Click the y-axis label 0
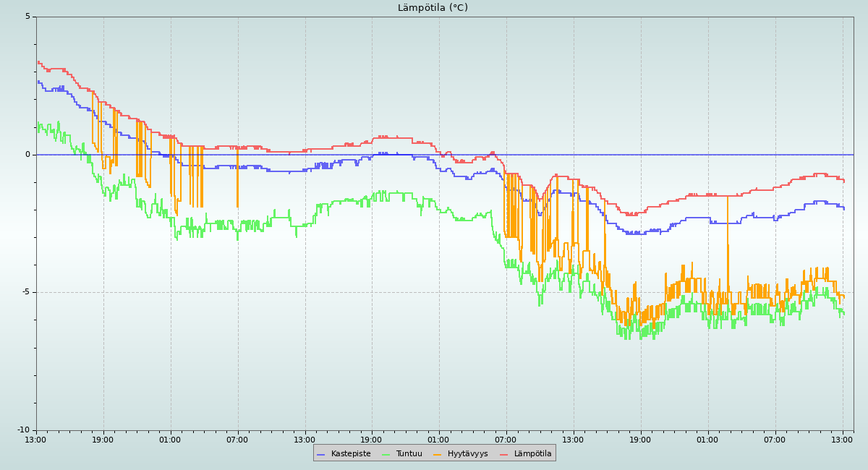868x470 pixels. click(x=28, y=154)
